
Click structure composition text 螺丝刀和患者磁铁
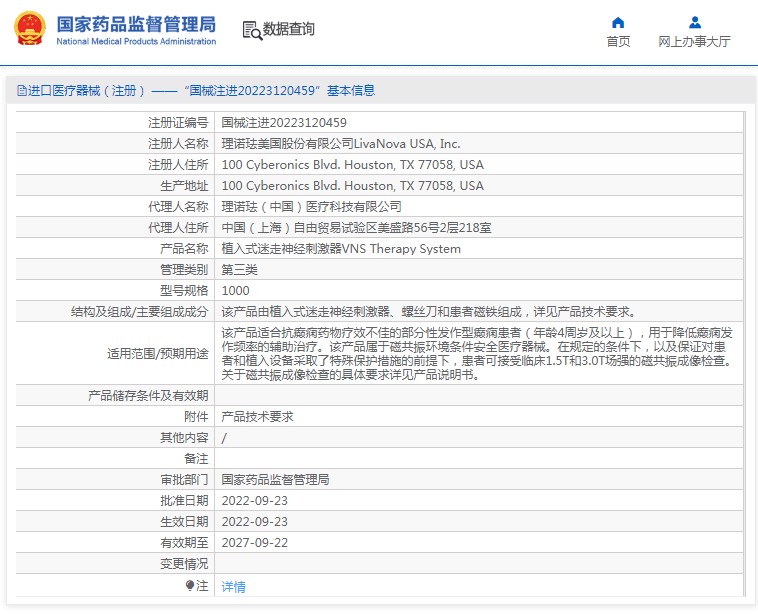[461, 312]
